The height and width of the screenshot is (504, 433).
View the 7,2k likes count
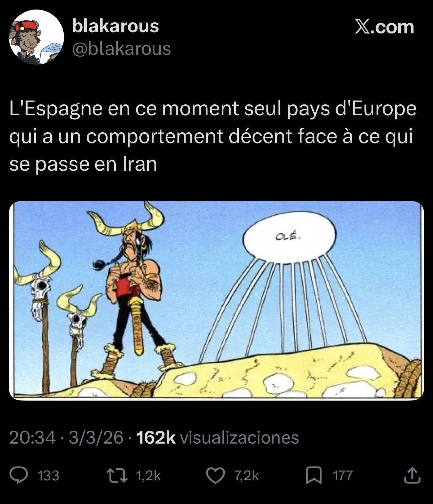coord(247,476)
